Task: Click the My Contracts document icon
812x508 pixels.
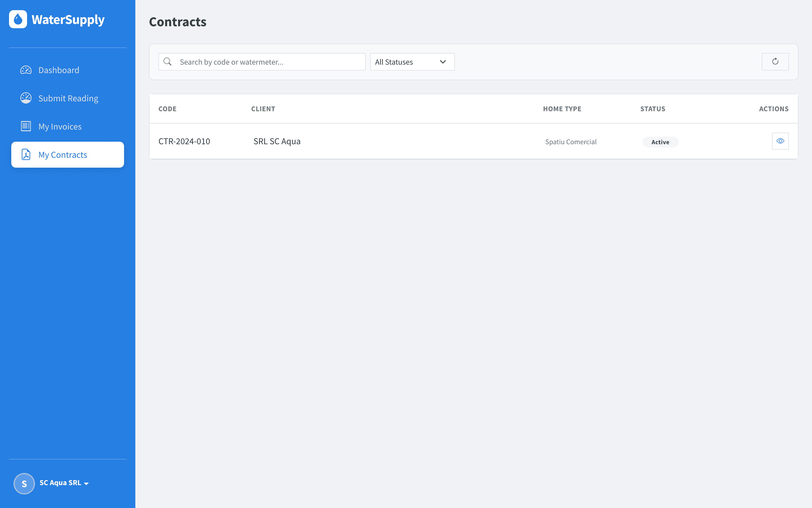Action: (26, 155)
